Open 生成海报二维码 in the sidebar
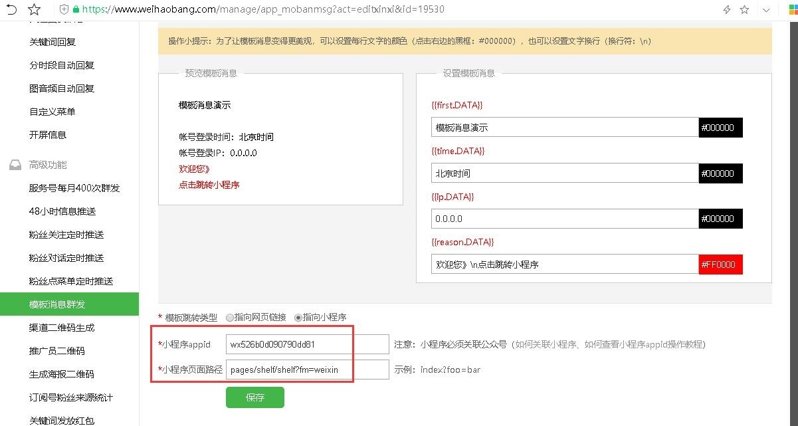 coord(62,374)
